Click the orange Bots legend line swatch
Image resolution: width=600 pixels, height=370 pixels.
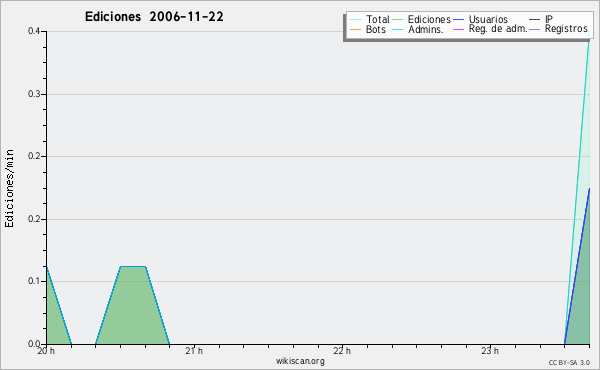click(355, 29)
